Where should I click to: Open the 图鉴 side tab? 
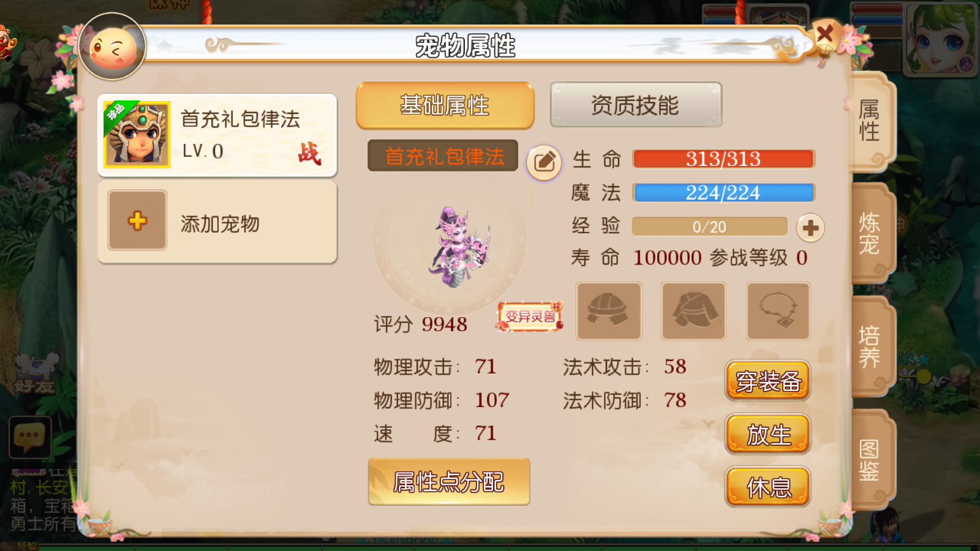pos(870,460)
